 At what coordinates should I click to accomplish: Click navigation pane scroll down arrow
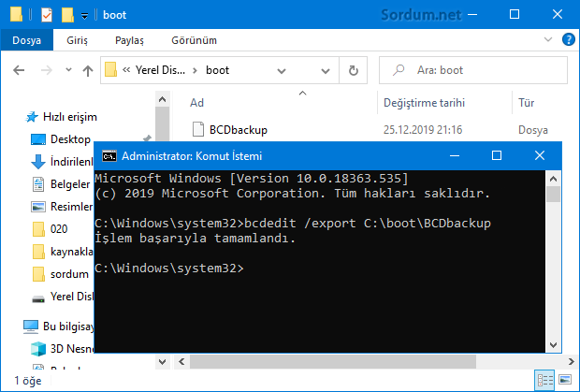pos(162,362)
